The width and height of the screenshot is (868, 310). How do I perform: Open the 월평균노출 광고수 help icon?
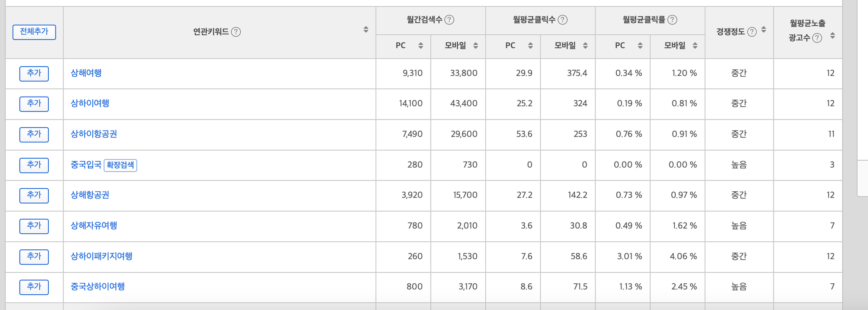[x=817, y=38]
